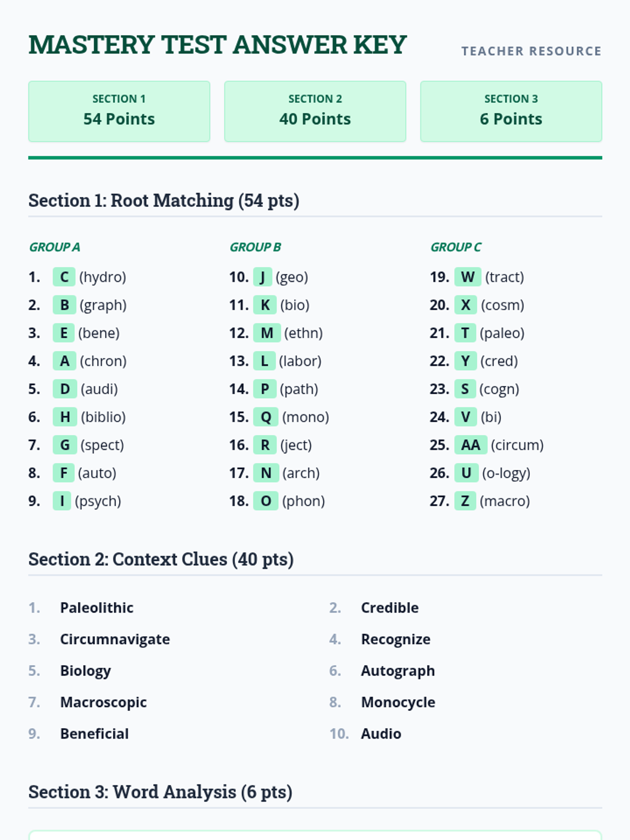This screenshot has height=840, width=630.
Task: Click the answer Monocycle
Action: [398, 702]
